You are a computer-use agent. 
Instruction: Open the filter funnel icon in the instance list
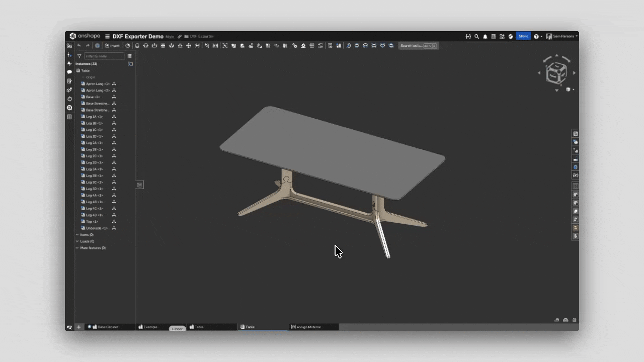79,56
